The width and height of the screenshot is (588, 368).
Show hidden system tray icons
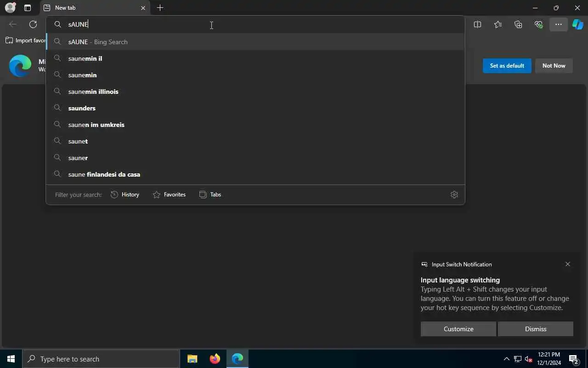[507, 359]
